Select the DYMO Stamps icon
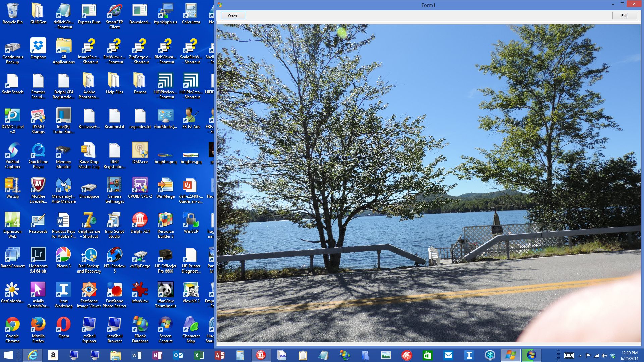Viewport: 644px width, 362px height. coord(38,121)
